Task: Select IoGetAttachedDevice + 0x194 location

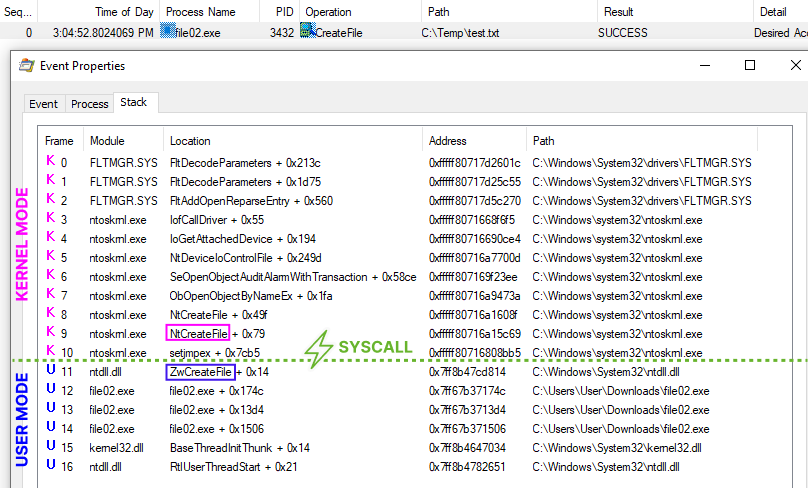Action: pyautogui.click(x=243, y=239)
